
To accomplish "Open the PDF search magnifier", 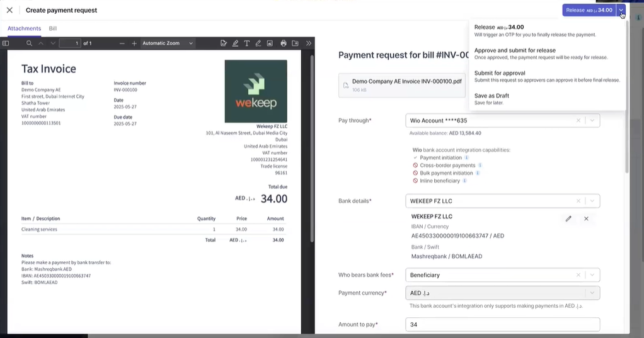I will [29, 43].
